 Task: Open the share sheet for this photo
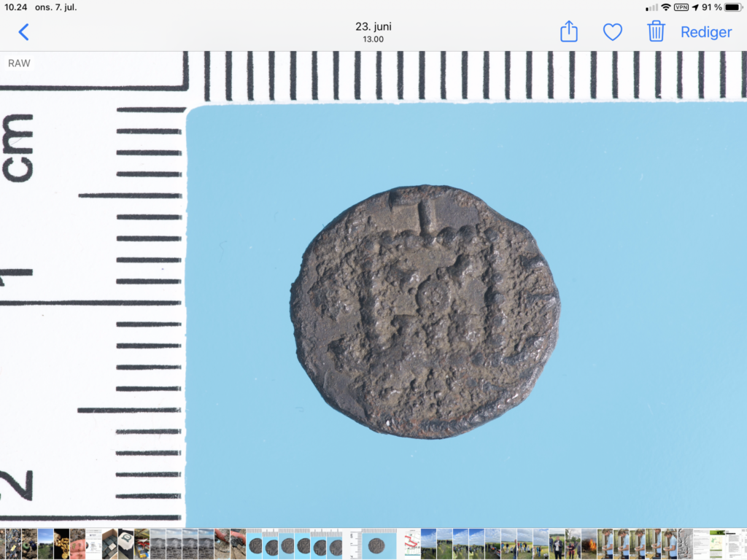(569, 31)
